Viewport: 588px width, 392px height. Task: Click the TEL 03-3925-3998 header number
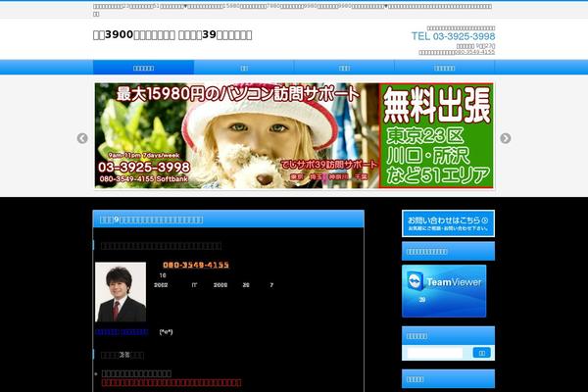[453, 36]
